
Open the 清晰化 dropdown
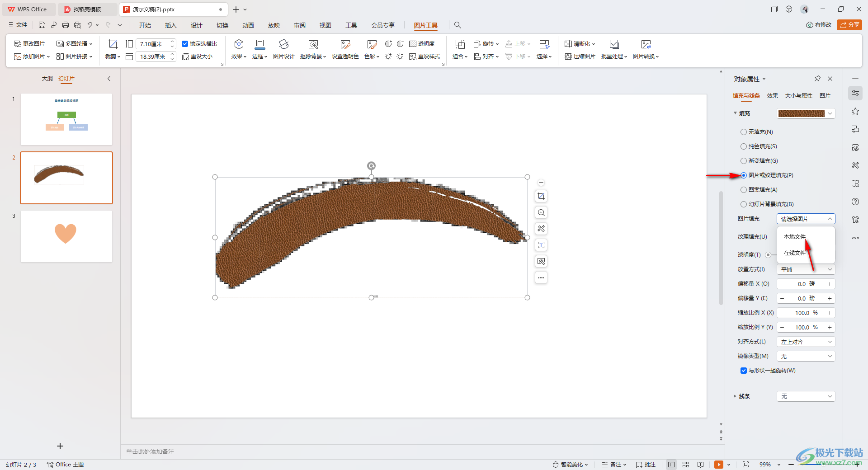click(x=580, y=44)
